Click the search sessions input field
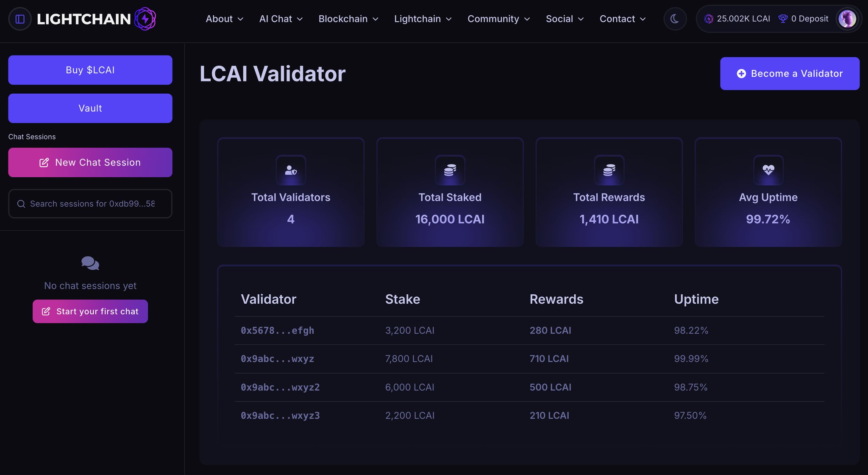This screenshot has width=868, height=475. point(90,204)
